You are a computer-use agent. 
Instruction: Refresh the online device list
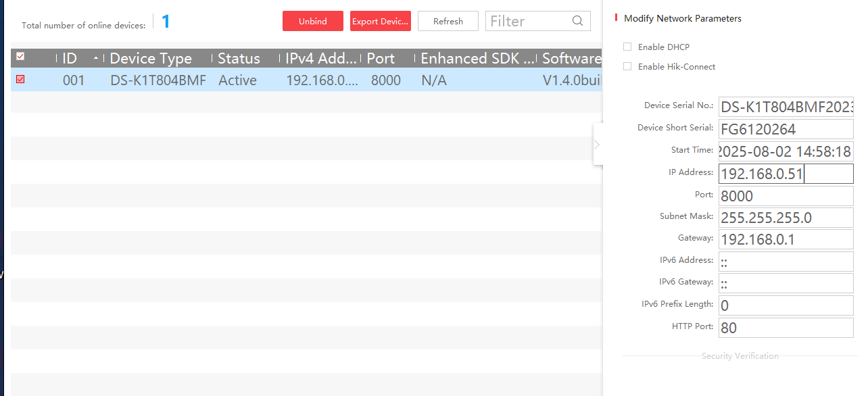448,21
